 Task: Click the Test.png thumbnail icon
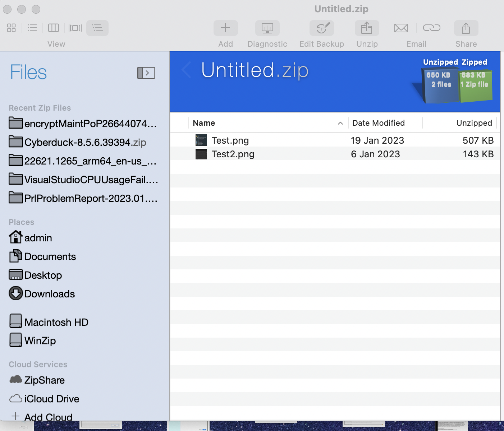pyautogui.click(x=201, y=140)
